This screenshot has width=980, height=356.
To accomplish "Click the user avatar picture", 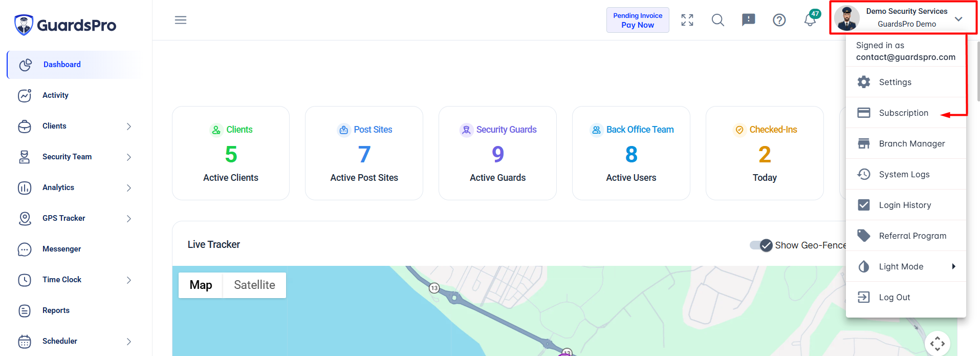I will pos(847,18).
